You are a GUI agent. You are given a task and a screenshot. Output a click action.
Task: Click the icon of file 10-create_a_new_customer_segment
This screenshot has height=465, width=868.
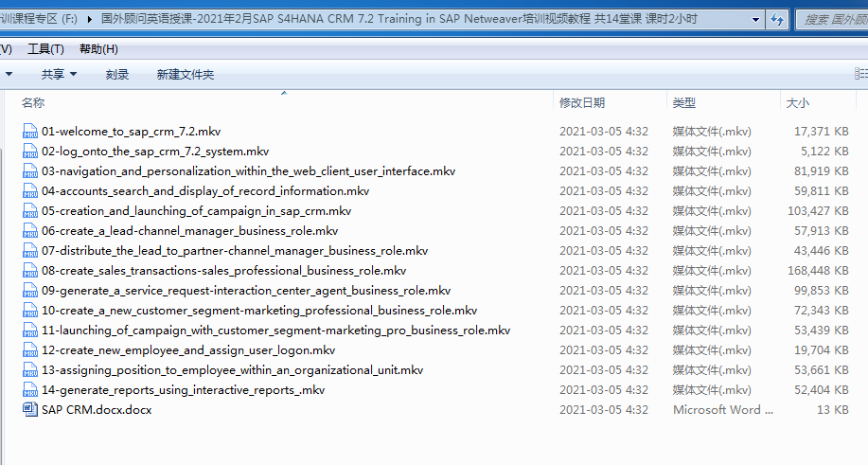pyautogui.click(x=30, y=311)
